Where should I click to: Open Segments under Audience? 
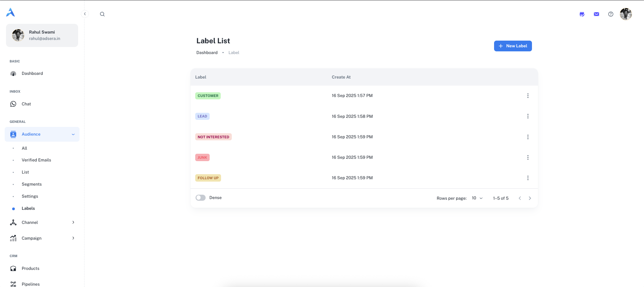point(32,184)
